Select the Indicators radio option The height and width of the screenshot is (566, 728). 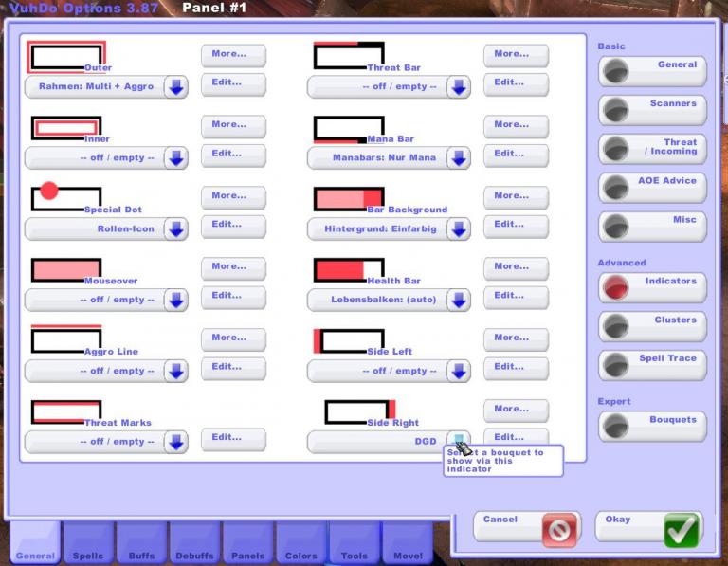653,288
